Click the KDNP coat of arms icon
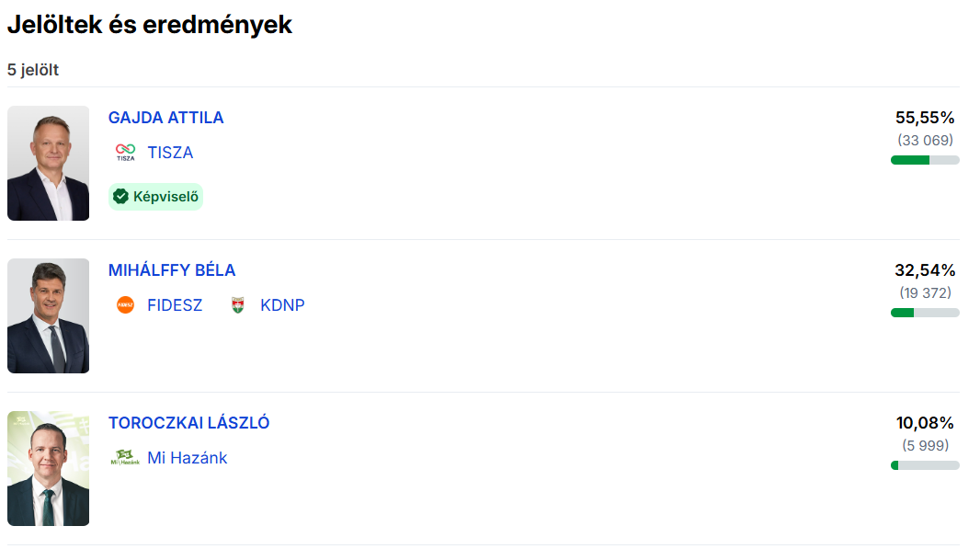Viewport: 980px width, 549px height. coord(238,305)
